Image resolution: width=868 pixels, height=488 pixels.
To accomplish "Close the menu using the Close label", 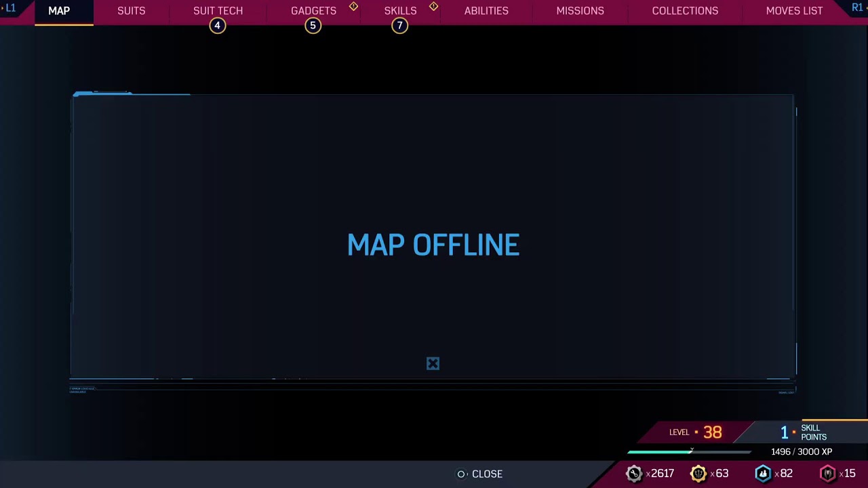I will coord(487,474).
